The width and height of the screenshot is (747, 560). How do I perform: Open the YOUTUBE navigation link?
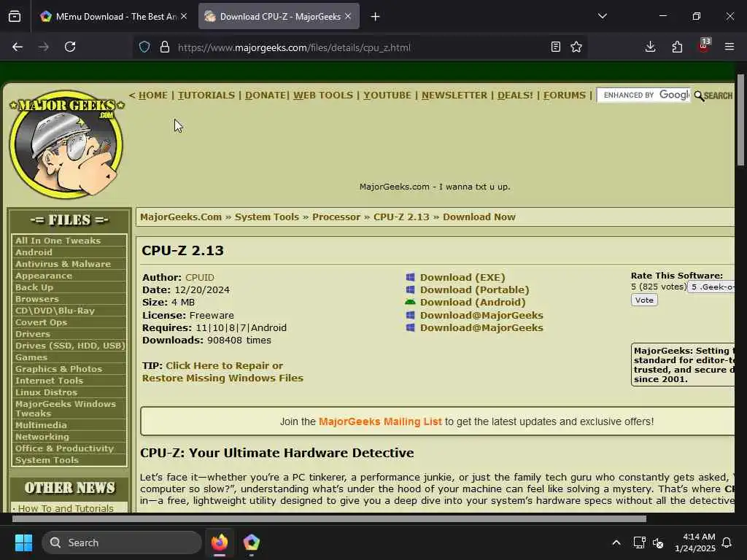[387, 96]
